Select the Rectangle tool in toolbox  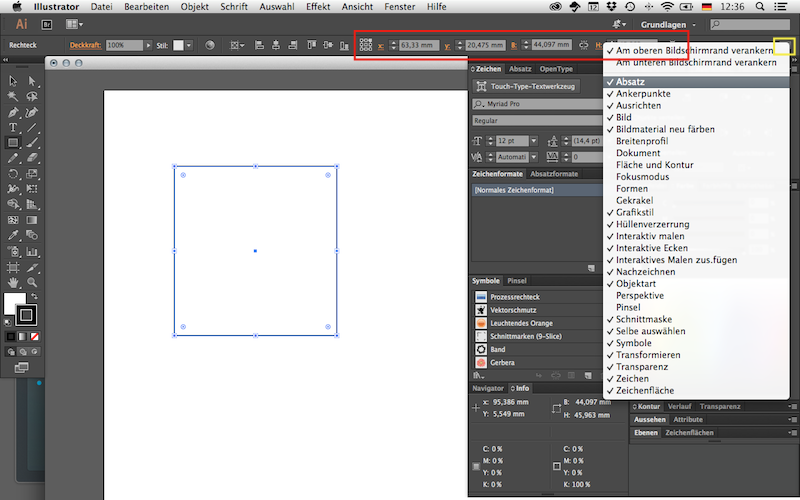(x=13, y=143)
